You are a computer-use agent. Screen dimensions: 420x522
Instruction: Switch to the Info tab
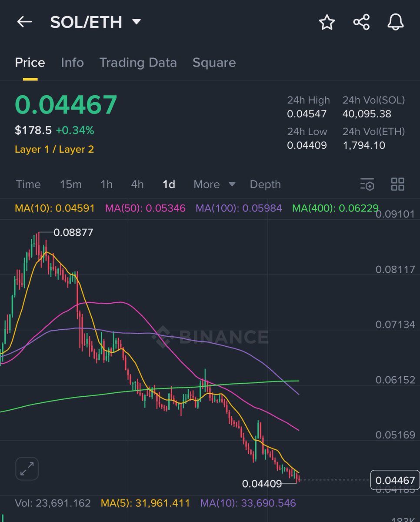tap(72, 63)
